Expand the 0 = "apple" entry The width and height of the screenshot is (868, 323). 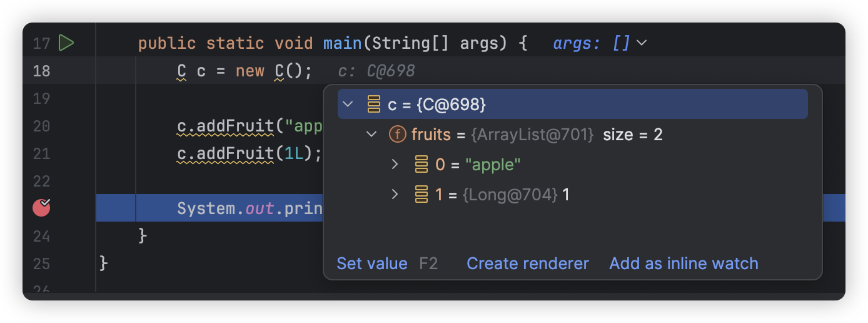click(395, 165)
